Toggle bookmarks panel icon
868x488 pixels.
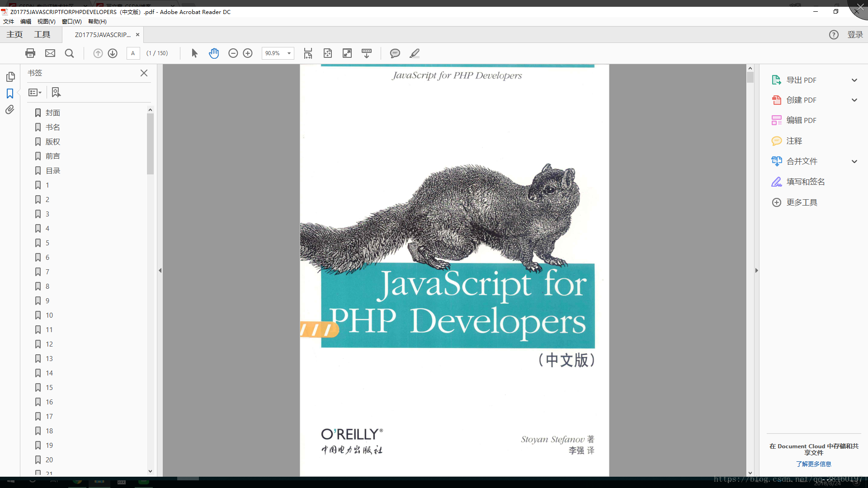pos(10,94)
